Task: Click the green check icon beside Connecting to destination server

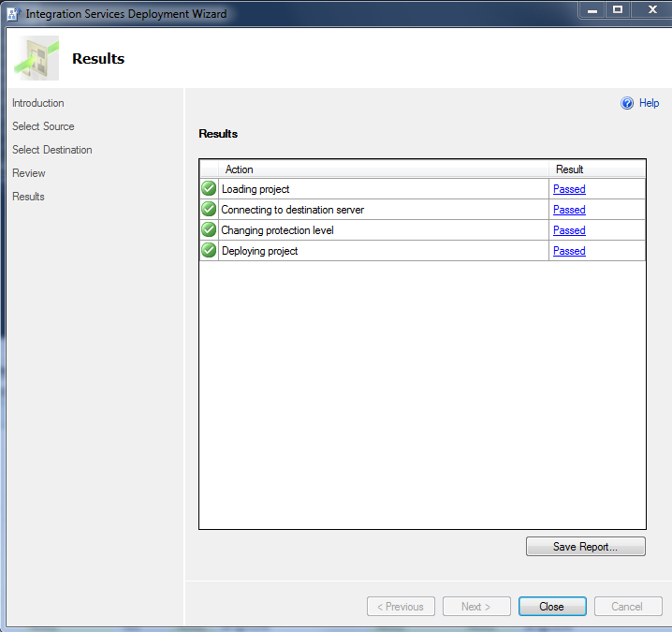Action: 209,209
